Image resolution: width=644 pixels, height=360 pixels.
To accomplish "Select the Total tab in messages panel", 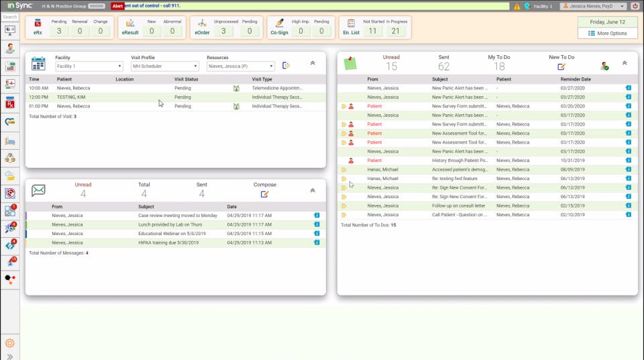I will click(x=144, y=190).
